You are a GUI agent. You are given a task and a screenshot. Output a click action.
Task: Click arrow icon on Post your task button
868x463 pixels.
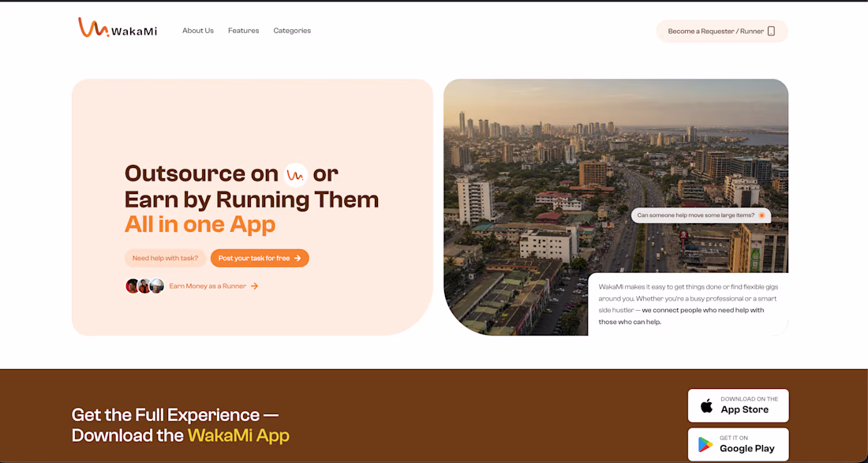click(x=297, y=259)
